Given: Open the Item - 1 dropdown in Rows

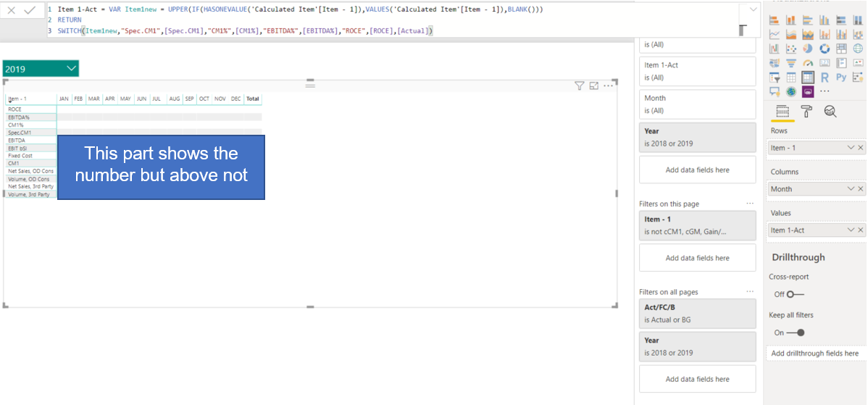Looking at the screenshot, I should pyautogui.click(x=851, y=148).
